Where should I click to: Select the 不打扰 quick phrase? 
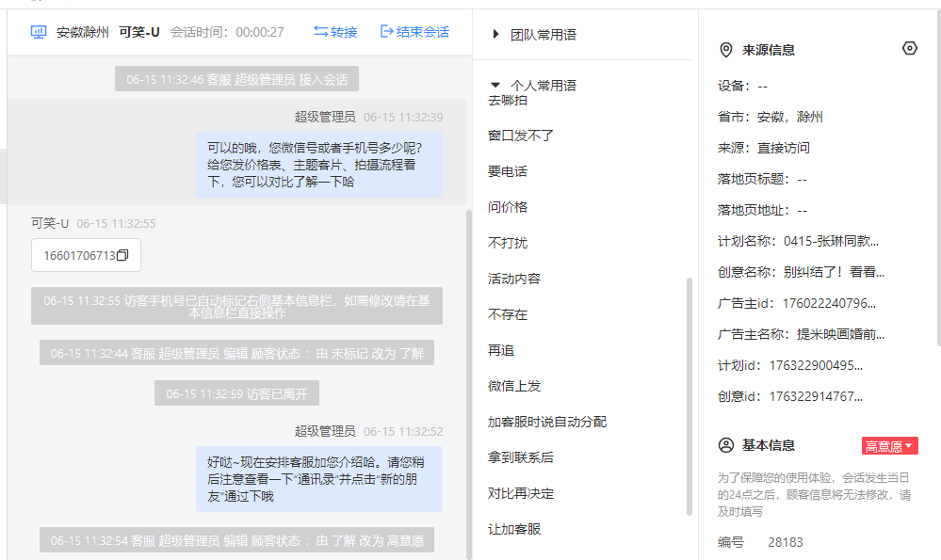pos(508,243)
